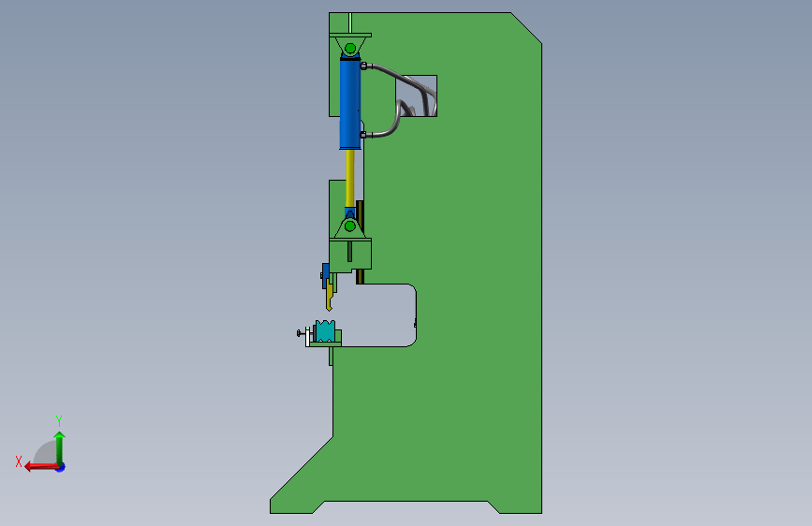Click the teal V-die block

pos(325,331)
